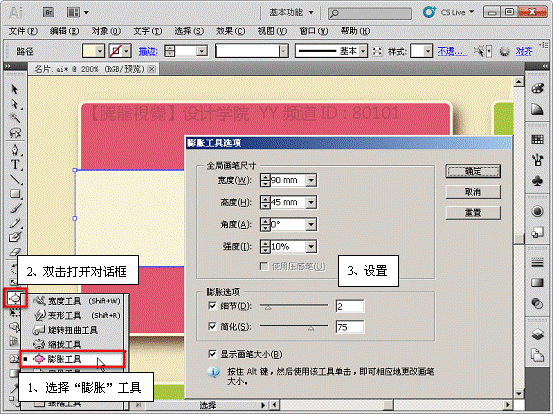Open the 文件(F) menu
This screenshot has width=553, height=414.
23,31
